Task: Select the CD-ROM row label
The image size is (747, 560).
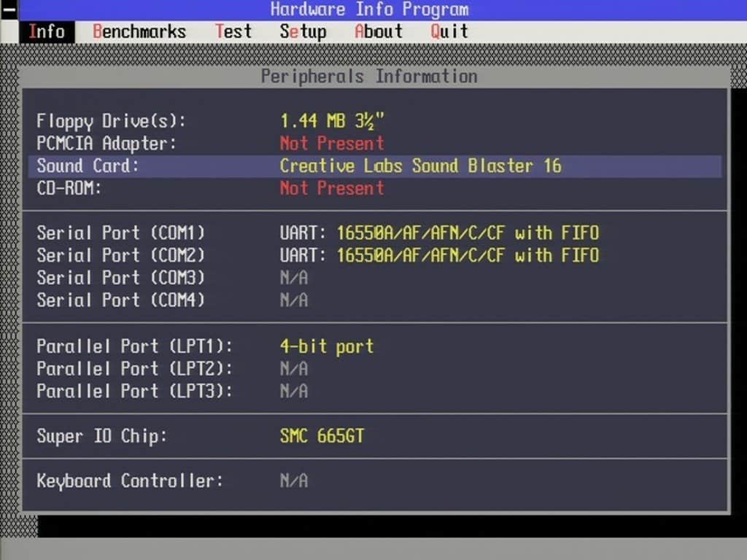Action: click(x=69, y=188)
